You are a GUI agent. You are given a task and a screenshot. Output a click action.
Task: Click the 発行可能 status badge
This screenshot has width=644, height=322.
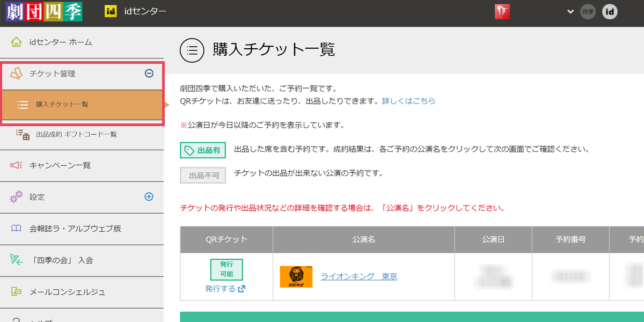[226, 270]
